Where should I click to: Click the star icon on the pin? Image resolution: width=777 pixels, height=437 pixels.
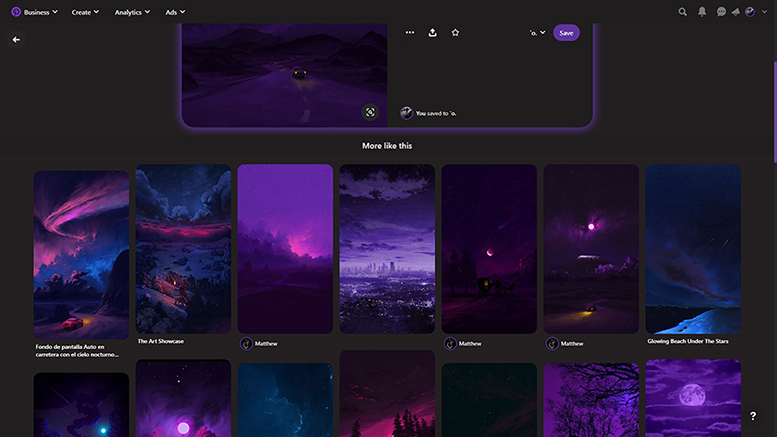point(455,33)
